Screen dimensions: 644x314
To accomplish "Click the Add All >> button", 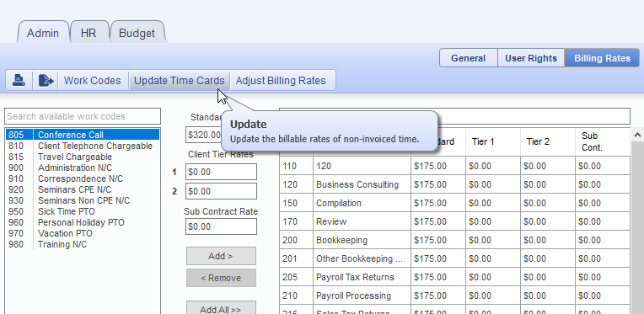I will click(221, 308).
